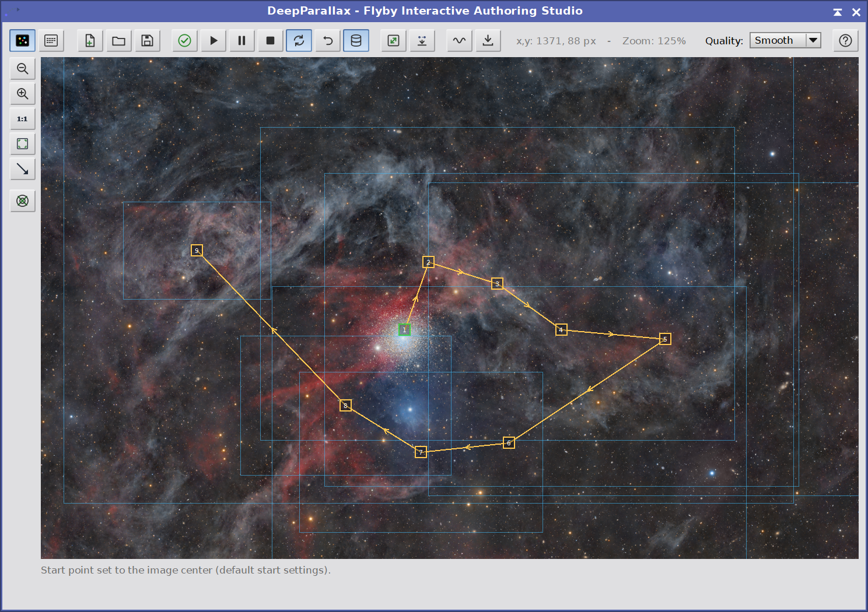The image size is (868, 612).
Task: Click the undo arrow button
Action: pos(328,41)
